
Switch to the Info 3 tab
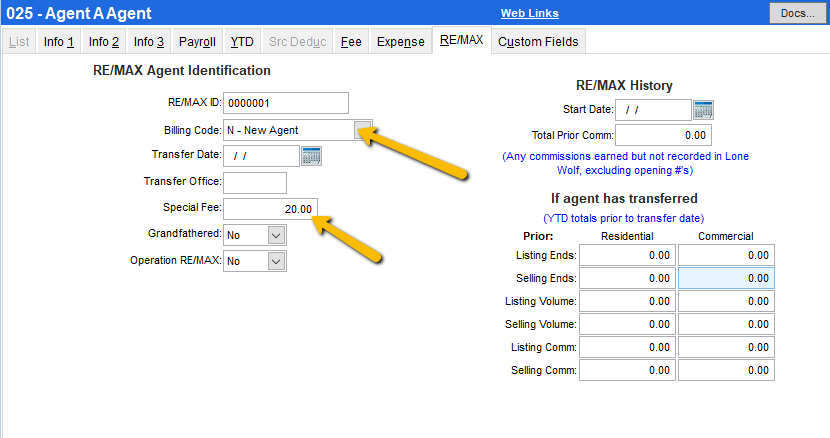pos(149,41)
